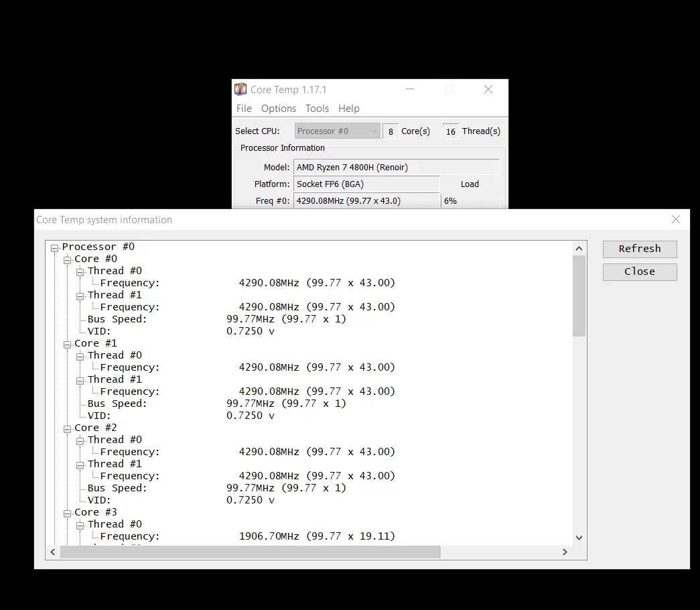Collapse Thread #0 under Core #1

(x=80, y=357)
